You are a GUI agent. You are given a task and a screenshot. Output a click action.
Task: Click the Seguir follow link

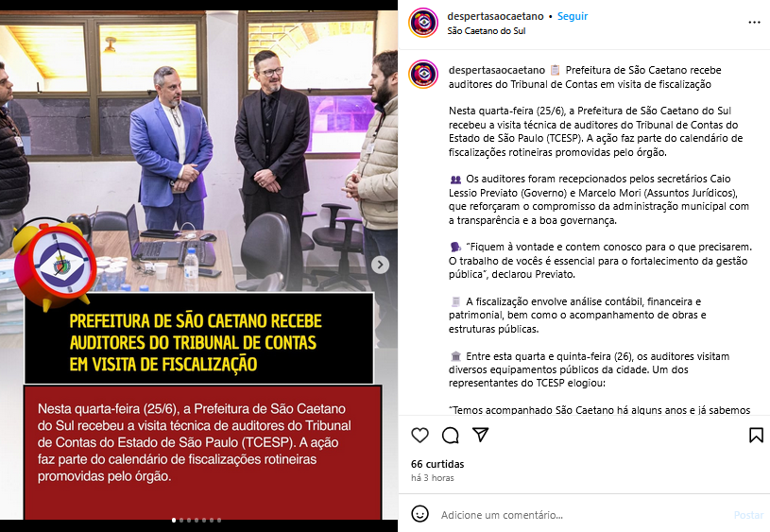(x=573, y=16)
